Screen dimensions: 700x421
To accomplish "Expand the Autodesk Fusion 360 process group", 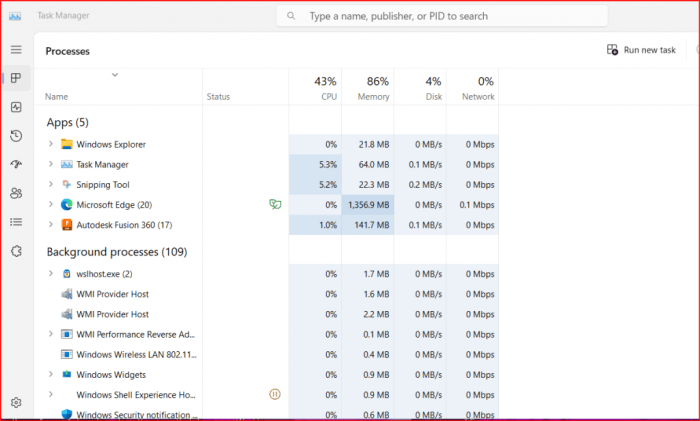I will pyautogui.click(x=51, y=225).
